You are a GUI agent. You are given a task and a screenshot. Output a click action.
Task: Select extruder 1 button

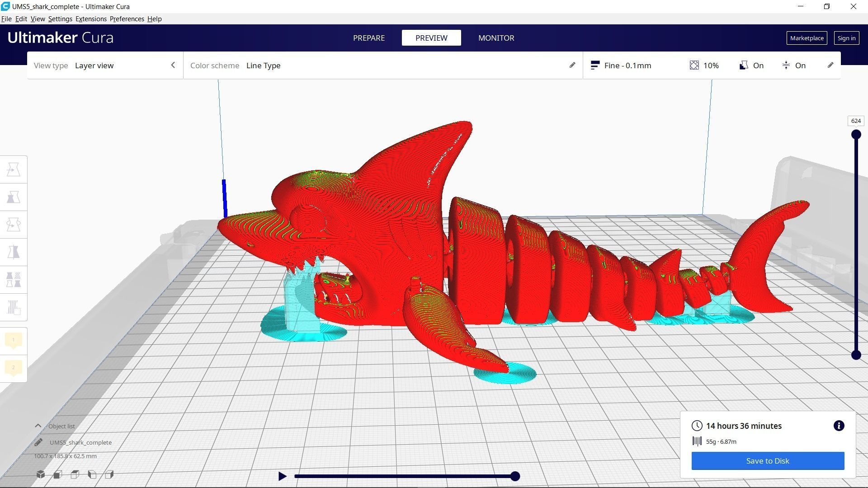pyautogui.click(x=14, y=340)
